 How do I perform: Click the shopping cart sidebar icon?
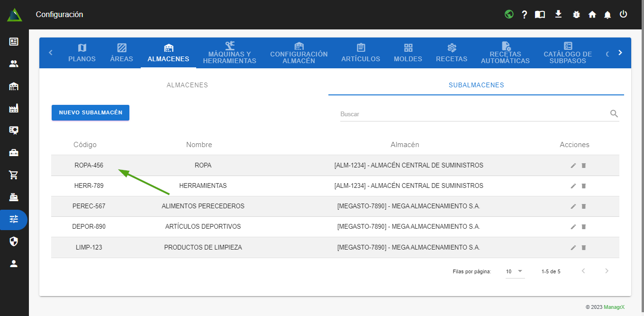14,175
